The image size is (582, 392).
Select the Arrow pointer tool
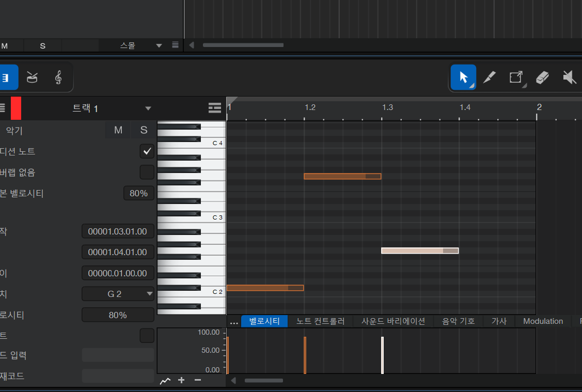pos(463,78)
